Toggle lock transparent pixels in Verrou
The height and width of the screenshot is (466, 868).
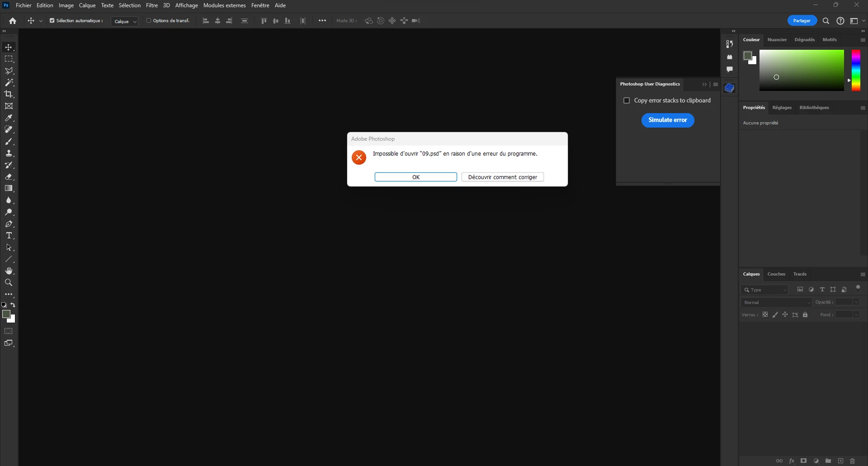click(765, 314)
